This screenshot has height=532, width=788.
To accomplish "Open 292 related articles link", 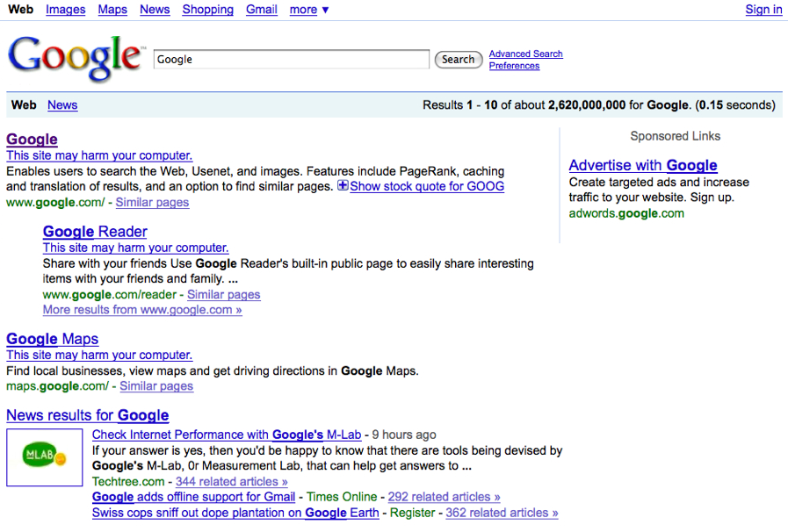I will coord(445,497).
